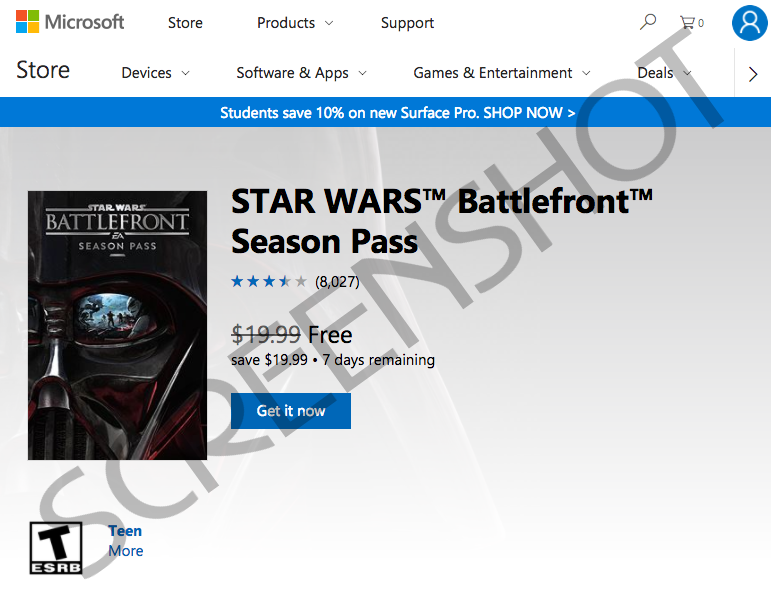Click the large Store heading link
Screen dimensions: 771x609
tap(43, 70)
